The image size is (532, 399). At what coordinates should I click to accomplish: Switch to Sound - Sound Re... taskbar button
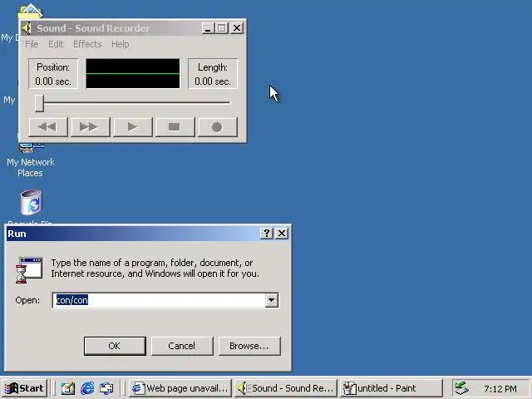pos(286,388)
